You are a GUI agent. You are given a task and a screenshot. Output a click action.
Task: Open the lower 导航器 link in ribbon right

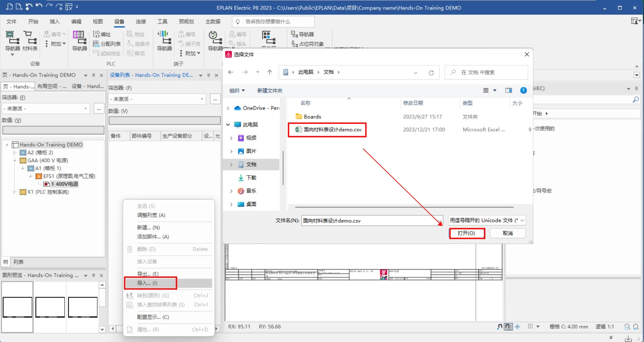(x=302, y=34)
